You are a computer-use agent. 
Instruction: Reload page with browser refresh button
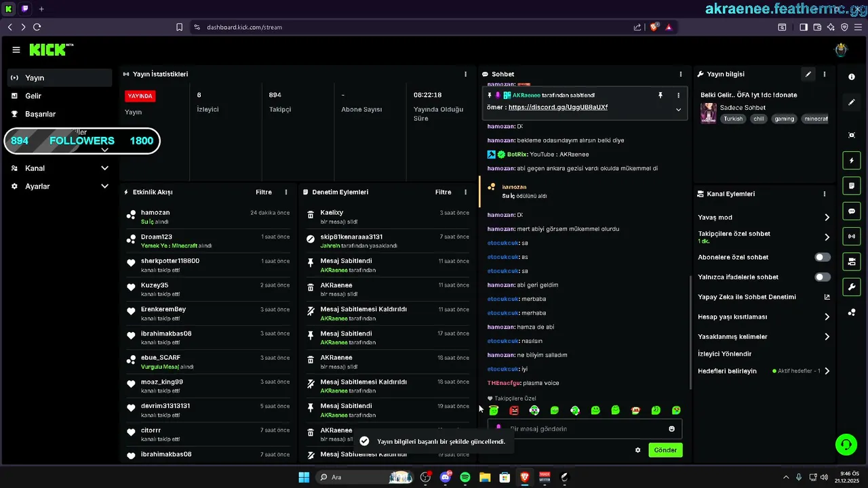[37, 27]
